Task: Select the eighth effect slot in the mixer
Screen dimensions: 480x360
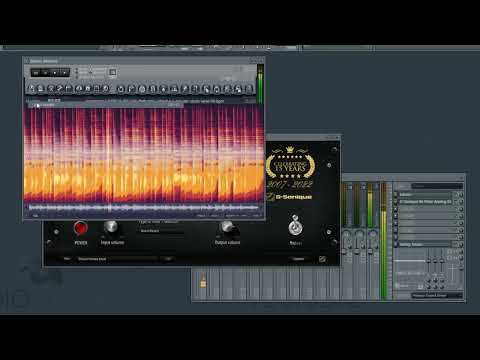Action: pos(424,244)
